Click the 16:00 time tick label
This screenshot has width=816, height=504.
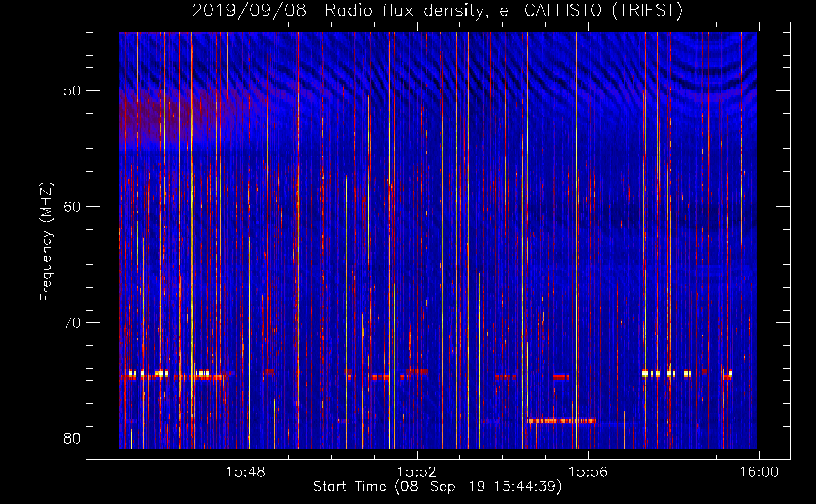pyautogui.click(x=759, y=472)
